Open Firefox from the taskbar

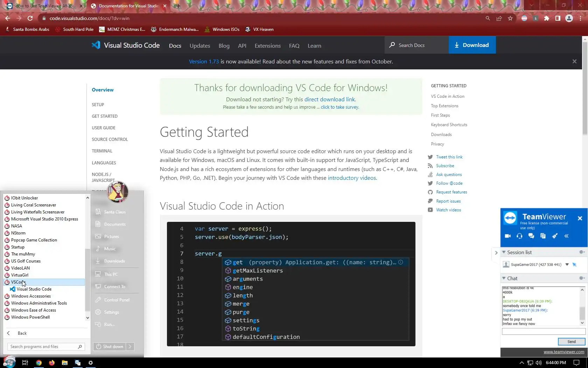(x=52, y=363)
